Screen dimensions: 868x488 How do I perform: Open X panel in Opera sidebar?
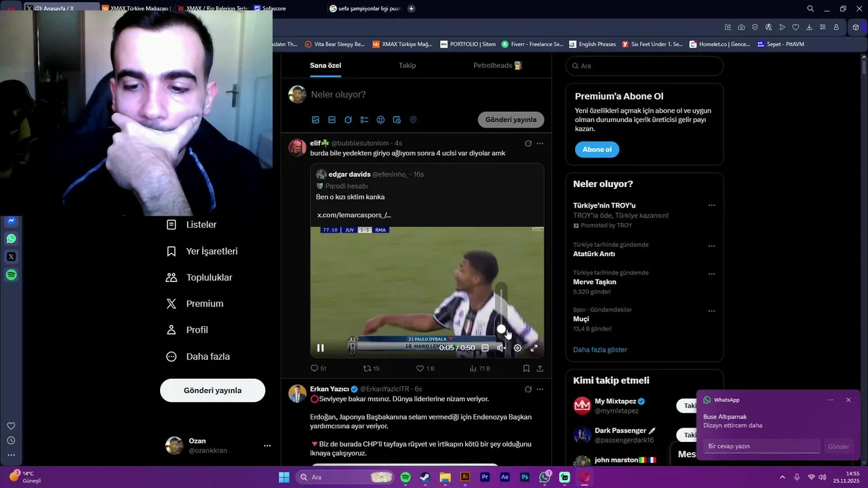click(x=11, y=257)
